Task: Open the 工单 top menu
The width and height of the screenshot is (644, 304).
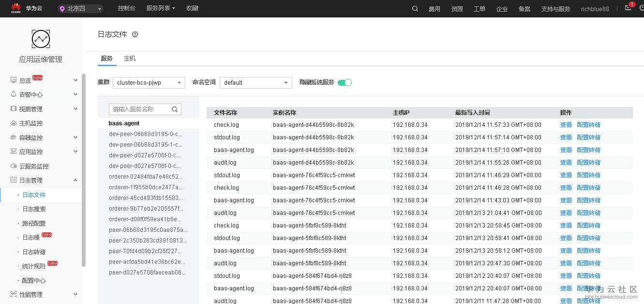Action: (x=479, y=9)
